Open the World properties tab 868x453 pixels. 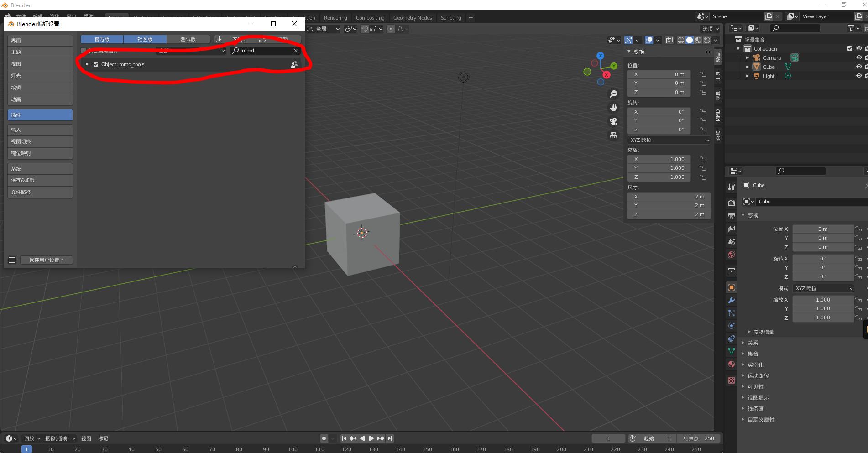point(732,255)
